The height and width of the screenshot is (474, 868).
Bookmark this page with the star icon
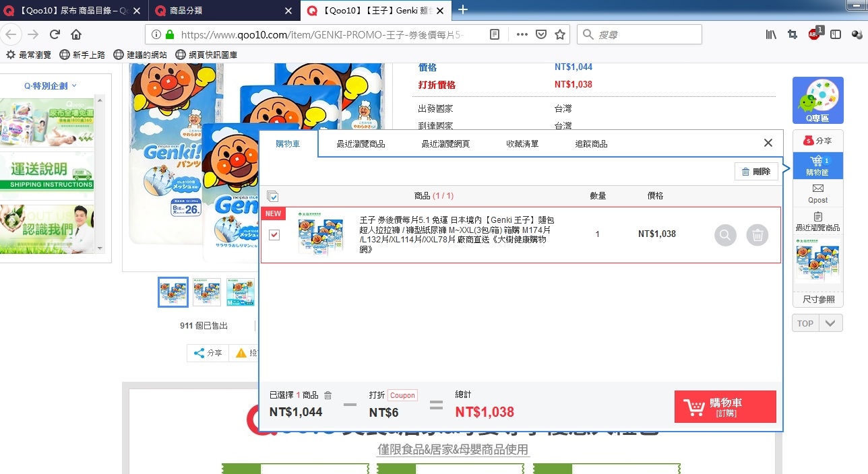pos(560,34)
